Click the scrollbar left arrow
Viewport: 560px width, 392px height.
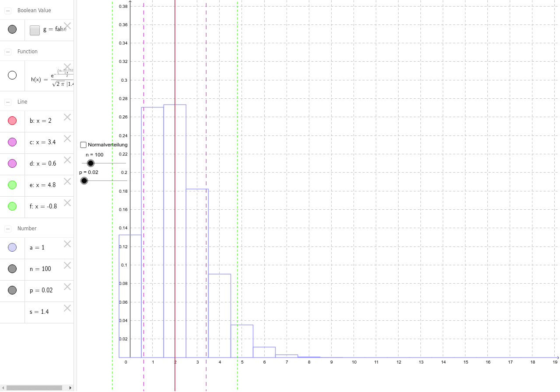click(x=3, y=388)
